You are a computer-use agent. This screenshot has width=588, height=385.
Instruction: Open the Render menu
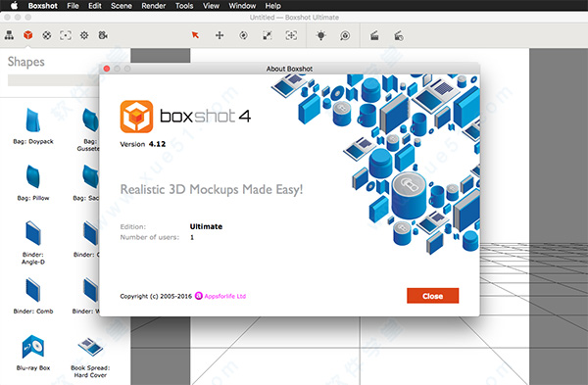click(x=154, y=6)
